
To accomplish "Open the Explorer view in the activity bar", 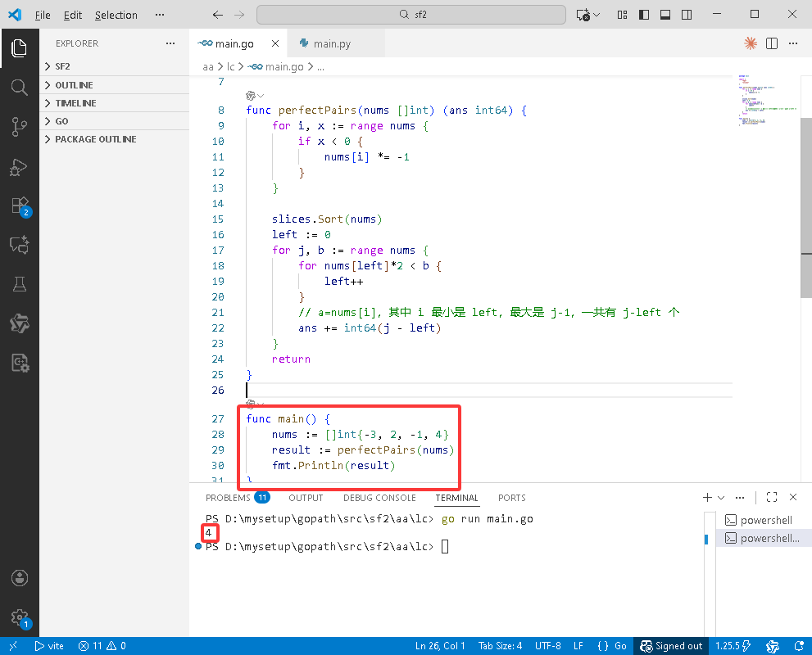I will pyautogui.click(x=19, y=48).
